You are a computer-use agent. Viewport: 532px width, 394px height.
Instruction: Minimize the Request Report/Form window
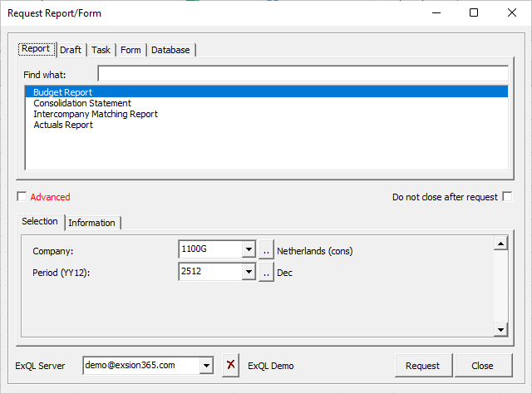point(436,13)
